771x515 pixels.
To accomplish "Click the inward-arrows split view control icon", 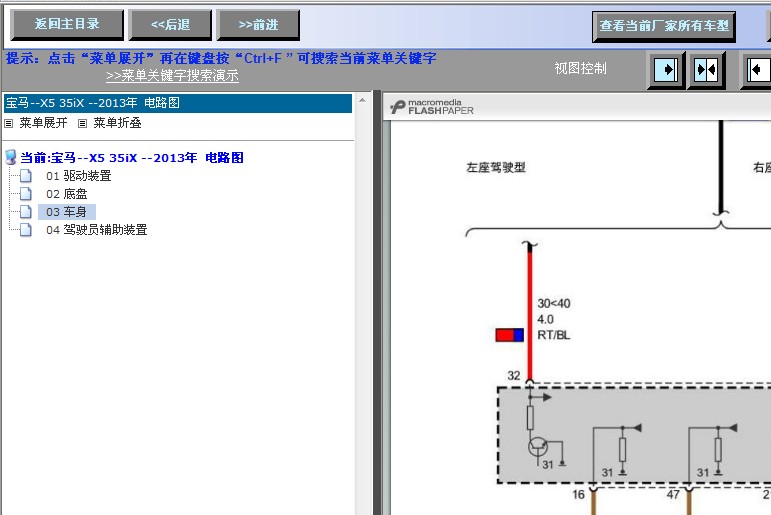I will coord(706,70).
